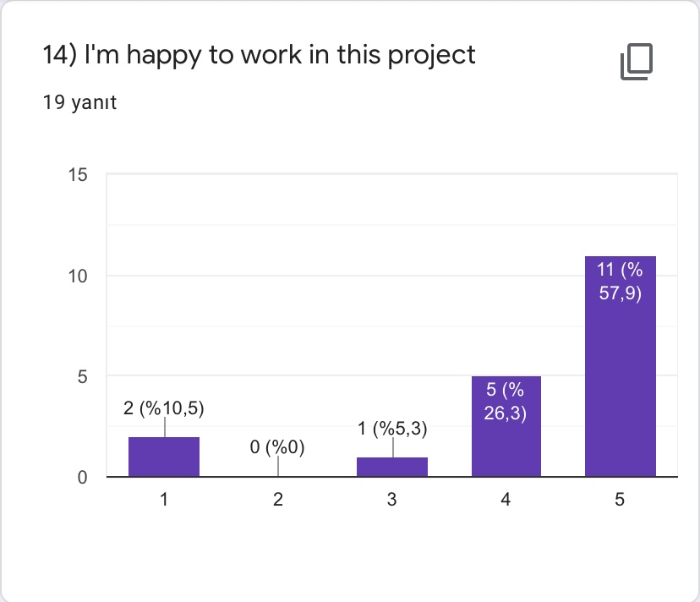
Task: Click x-axis label 4
Action: coord(506,500)
